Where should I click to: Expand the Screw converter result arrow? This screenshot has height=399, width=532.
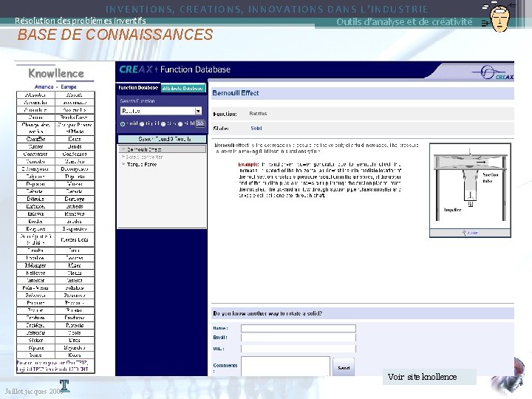(123, 157)
